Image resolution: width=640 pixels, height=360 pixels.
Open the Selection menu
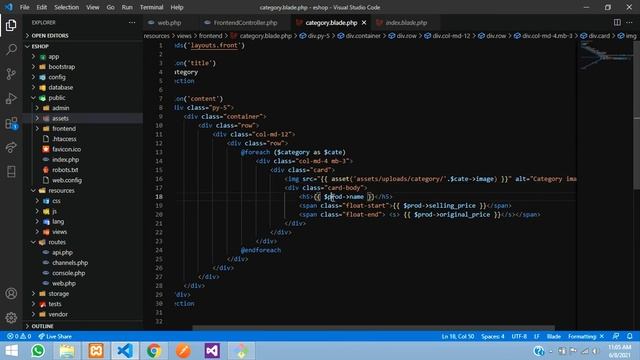66,7
